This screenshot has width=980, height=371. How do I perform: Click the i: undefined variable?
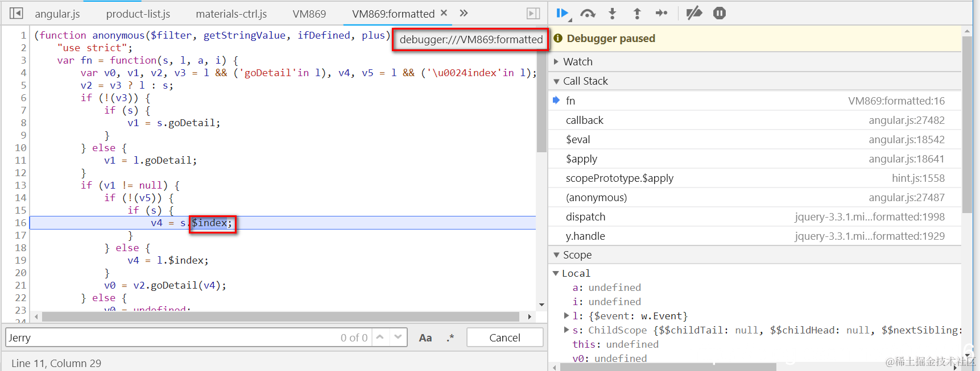[x=606, y=302]
